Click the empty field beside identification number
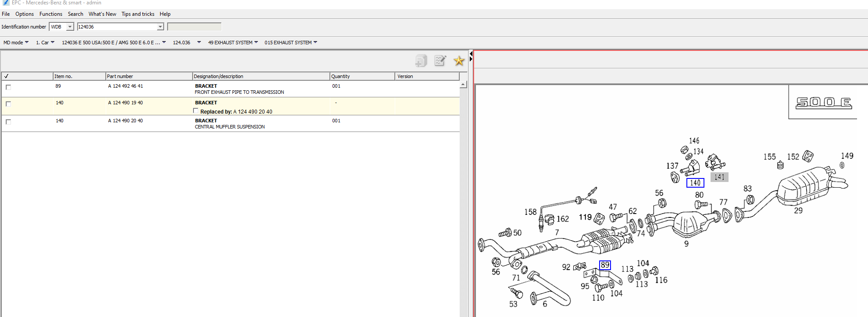Image resolution: width=868 pixels, height=317 pixels. point(194,27)
